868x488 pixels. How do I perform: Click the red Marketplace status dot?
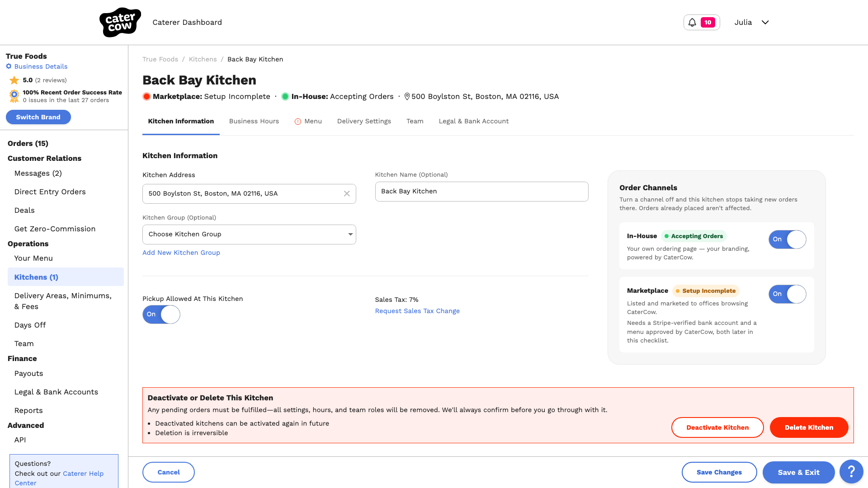click(x=146, y=96)
